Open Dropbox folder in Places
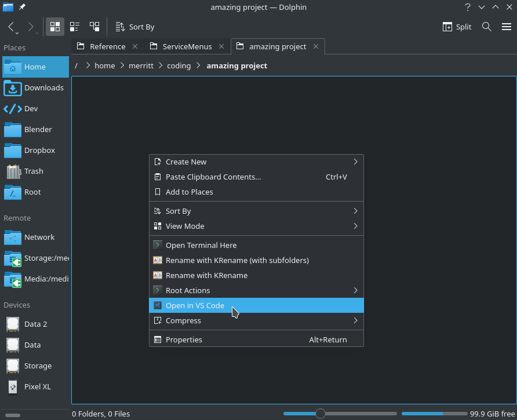Screen dimensions: 517x420 click(x=35, y=150)
